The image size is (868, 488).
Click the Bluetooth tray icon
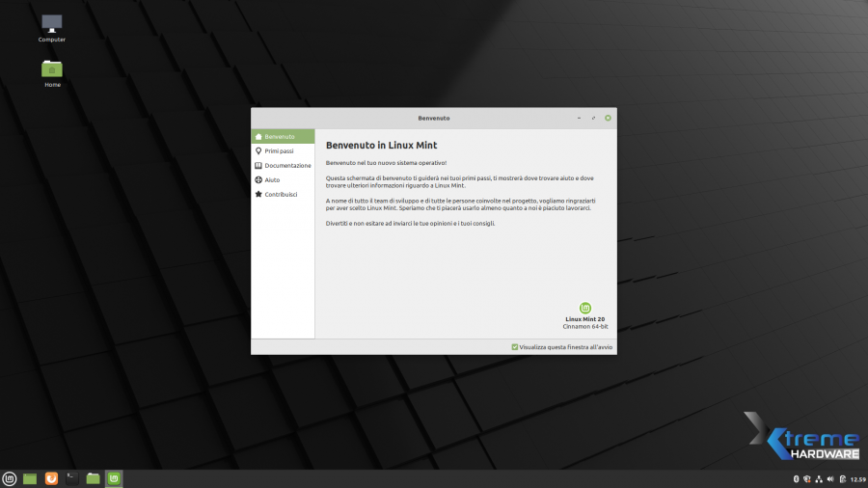tap(796, 479)
